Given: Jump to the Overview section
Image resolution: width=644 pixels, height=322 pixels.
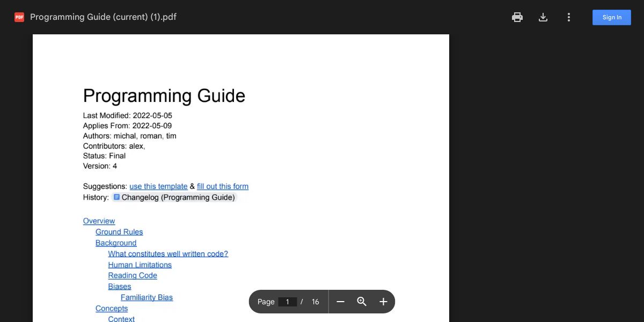Looking at the screenshot, I should [x=99, y=221].
